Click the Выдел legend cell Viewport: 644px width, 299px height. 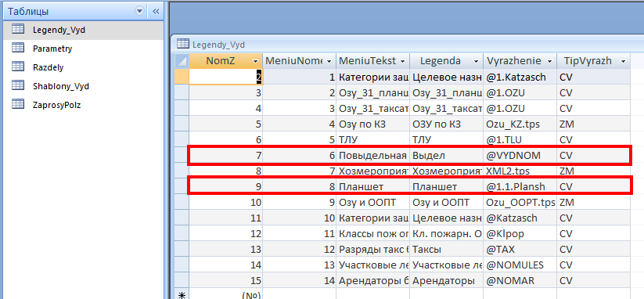(447, 155)
